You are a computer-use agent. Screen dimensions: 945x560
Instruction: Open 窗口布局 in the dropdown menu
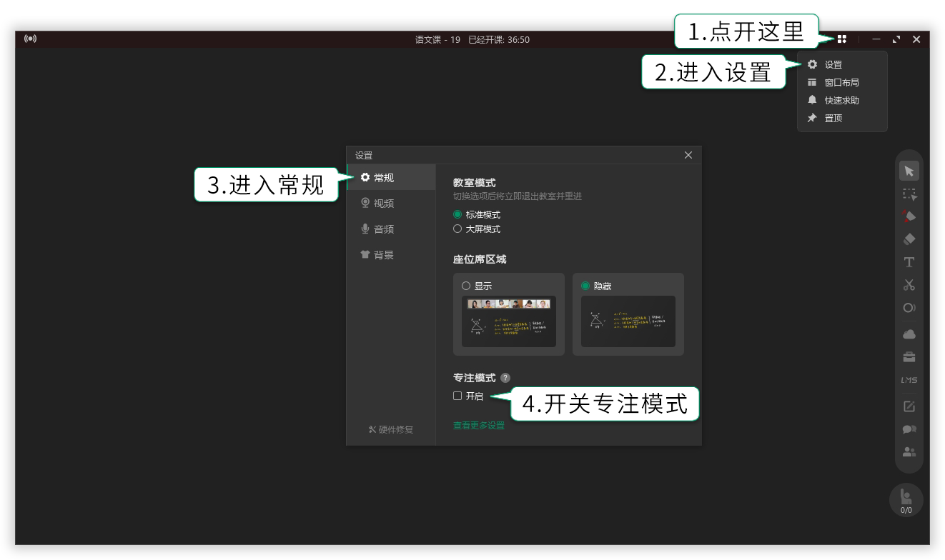(x=842, y=82)
